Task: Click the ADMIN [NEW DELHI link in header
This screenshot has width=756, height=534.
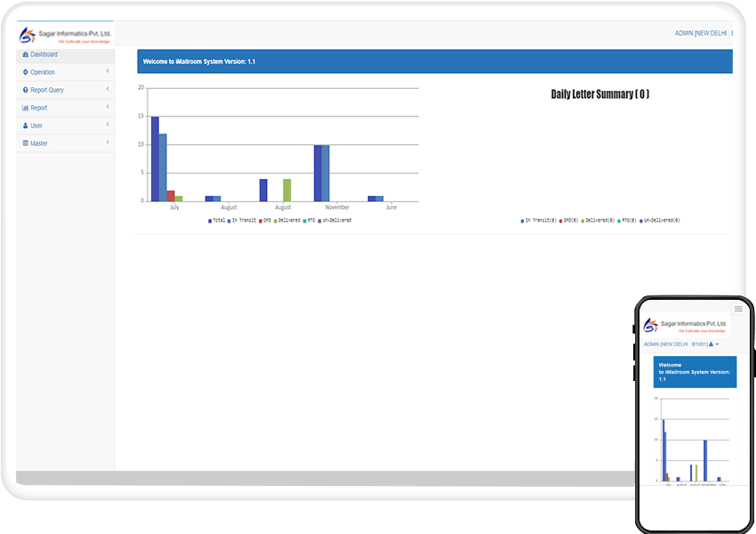Action: point(704,33)
